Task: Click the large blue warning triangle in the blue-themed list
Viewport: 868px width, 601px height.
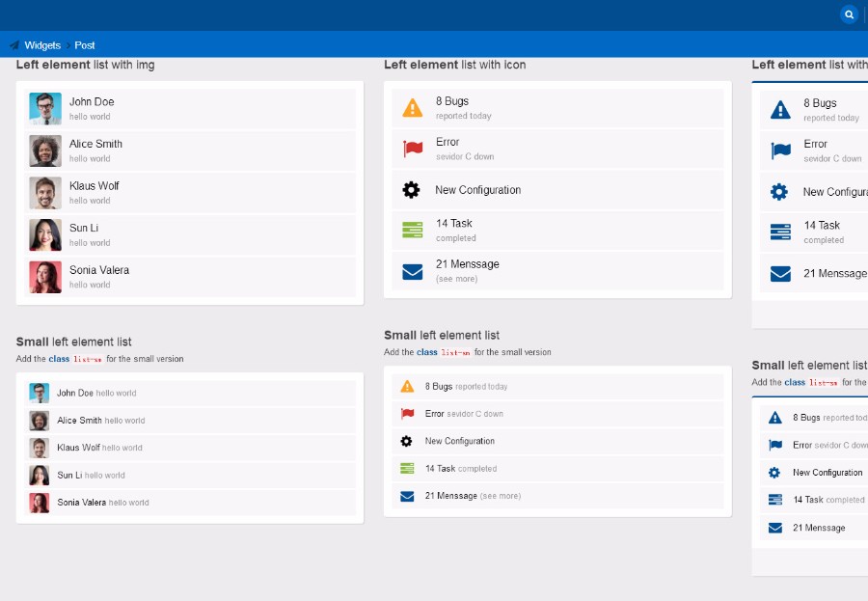Action: (780, 110)
